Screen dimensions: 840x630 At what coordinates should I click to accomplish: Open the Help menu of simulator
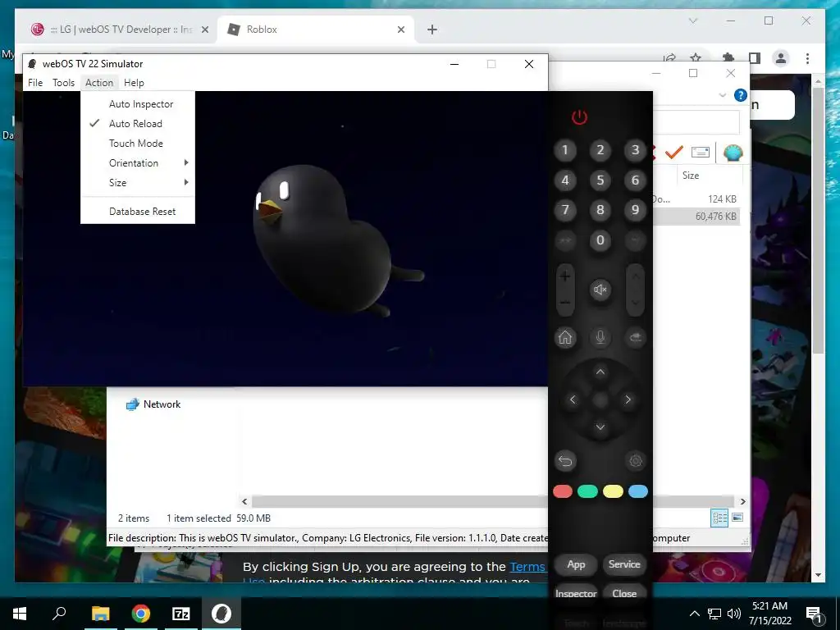click(134, 83)
